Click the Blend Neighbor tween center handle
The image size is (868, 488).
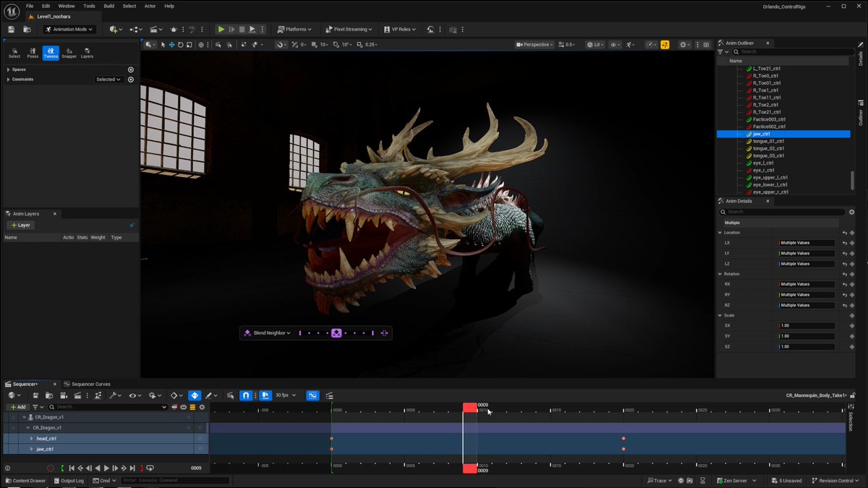pos(336,333)
